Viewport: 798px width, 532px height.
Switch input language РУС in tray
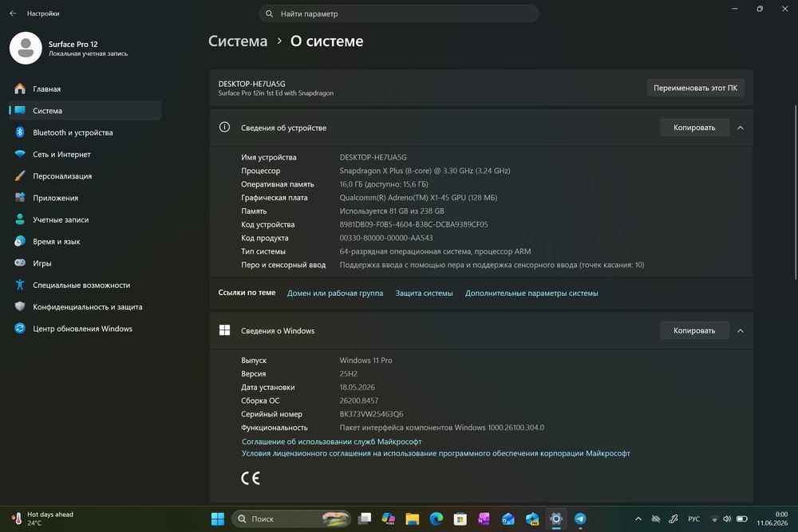tap(693, 518)
